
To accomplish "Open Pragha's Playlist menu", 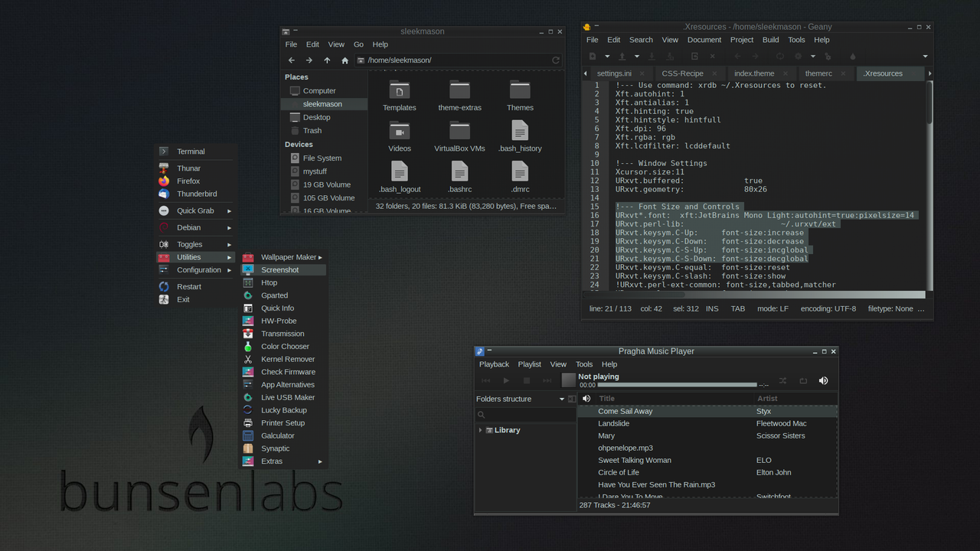I will [x=529, y=364].
